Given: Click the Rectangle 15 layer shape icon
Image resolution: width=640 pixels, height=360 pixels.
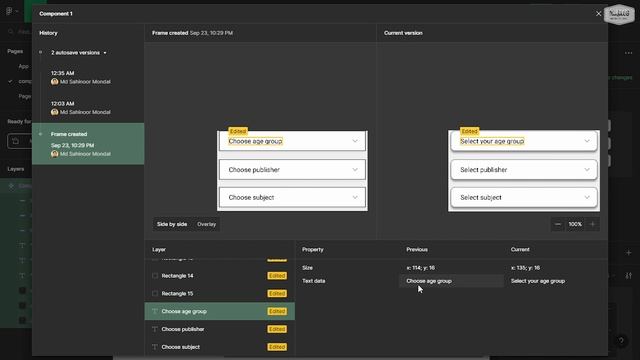Looking at the screenshot, I should coord(155,293).
